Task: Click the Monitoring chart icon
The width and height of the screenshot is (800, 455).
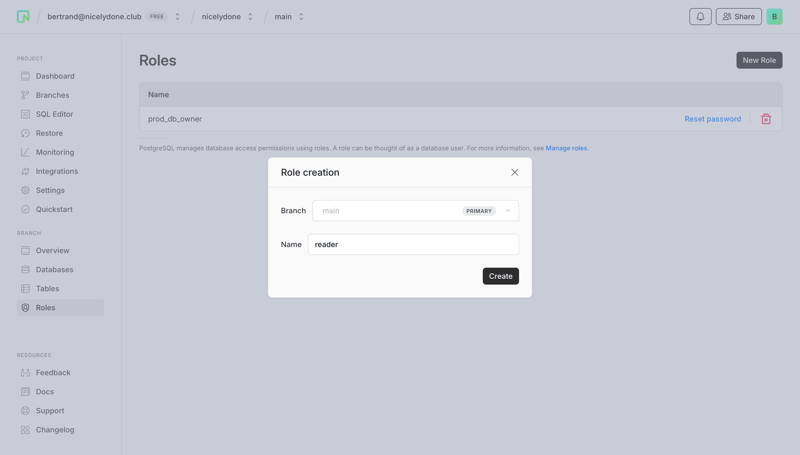Action: 25,152
